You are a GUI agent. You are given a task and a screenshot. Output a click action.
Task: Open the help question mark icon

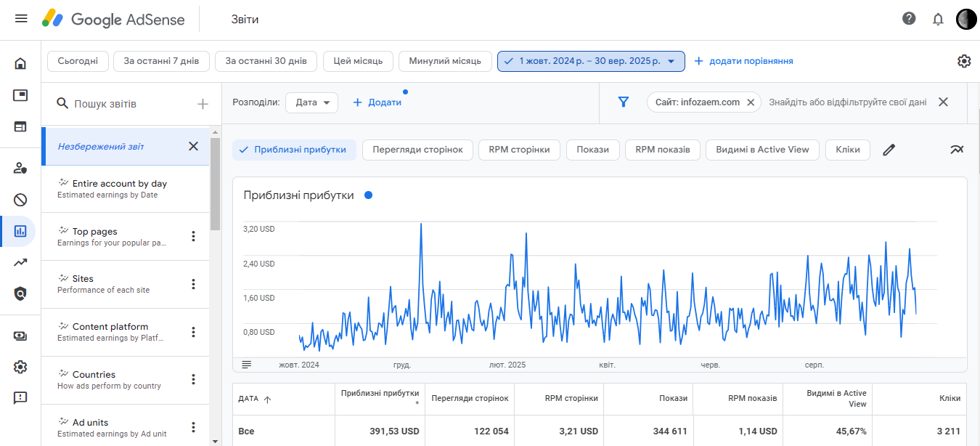click(x=909, y=19)
